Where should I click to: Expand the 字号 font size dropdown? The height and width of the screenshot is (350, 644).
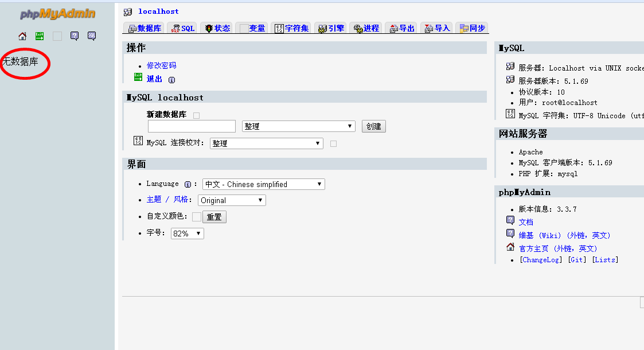coord(187,234)
